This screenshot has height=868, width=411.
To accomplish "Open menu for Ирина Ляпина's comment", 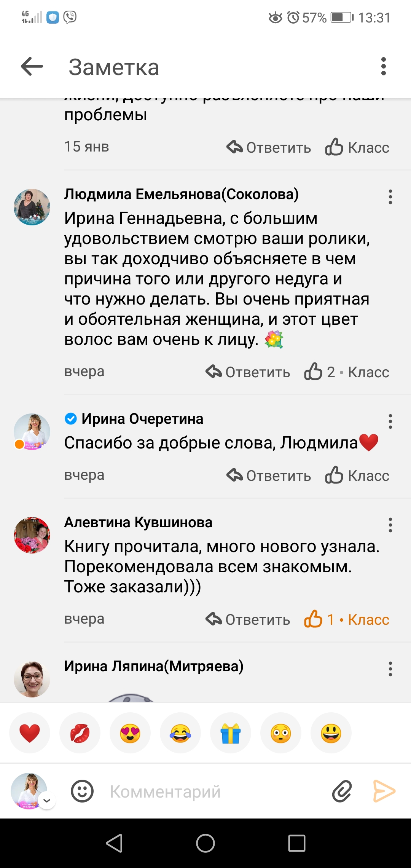I will (390, 669).
